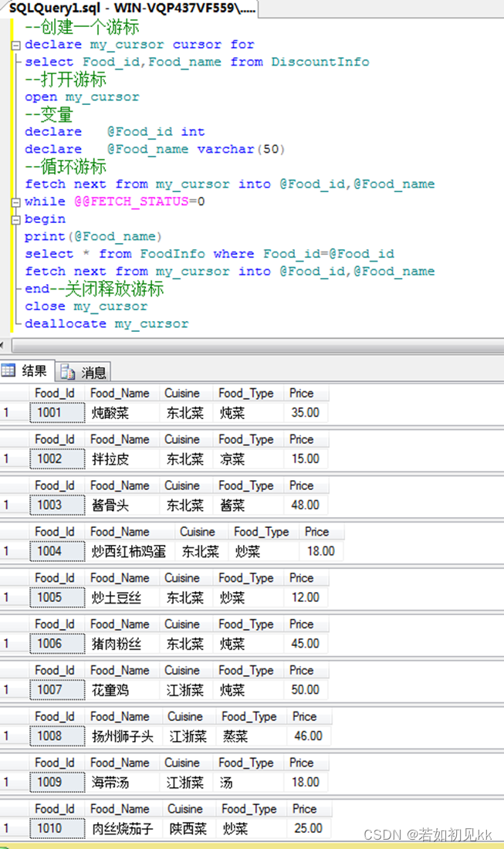Collapse the begin code block
The image size is (504, 849).
coord(15,219)
